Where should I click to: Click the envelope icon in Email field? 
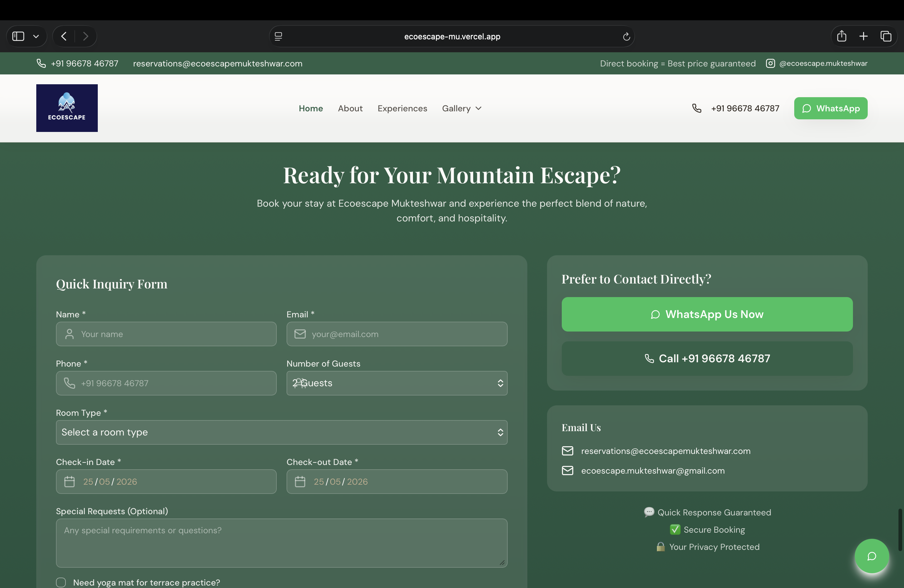pos(300,334)
